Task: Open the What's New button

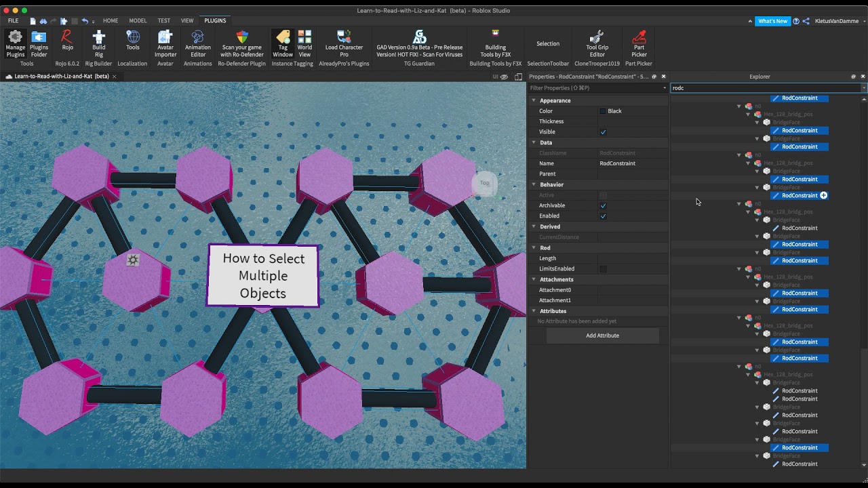Action: pyautogui.click(x=772, y=21)
